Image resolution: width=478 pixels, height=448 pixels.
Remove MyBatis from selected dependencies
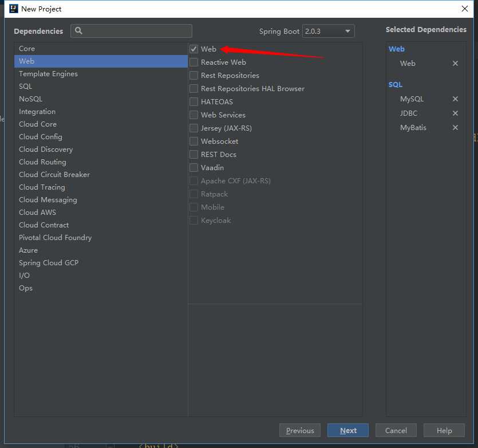click(455, 128)
